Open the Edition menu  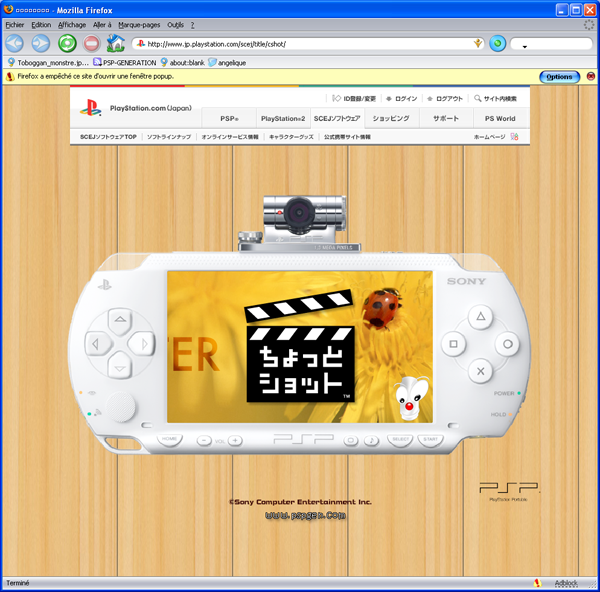pyautogui.click(x=41, y=25)
